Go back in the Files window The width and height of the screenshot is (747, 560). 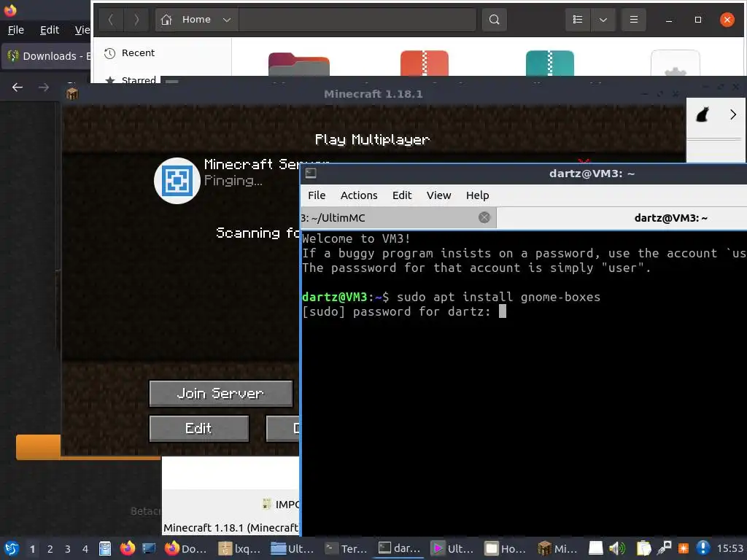tap(111, 20)
